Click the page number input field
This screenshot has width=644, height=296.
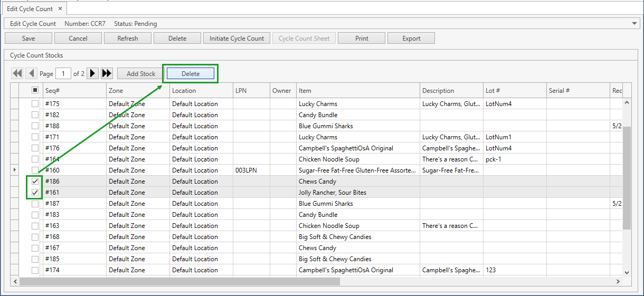coord(63,74)
